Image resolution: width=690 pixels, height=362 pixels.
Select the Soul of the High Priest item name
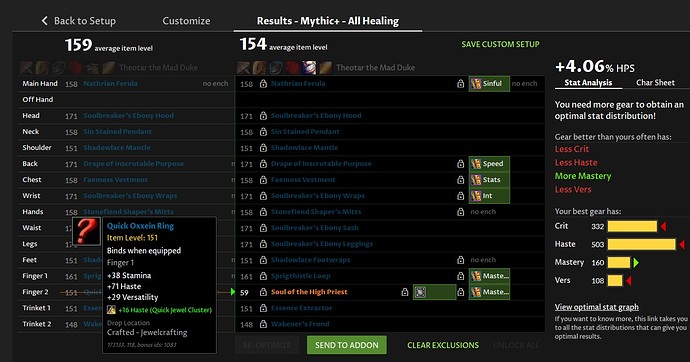pyautogui.click(x=309, y=292)
